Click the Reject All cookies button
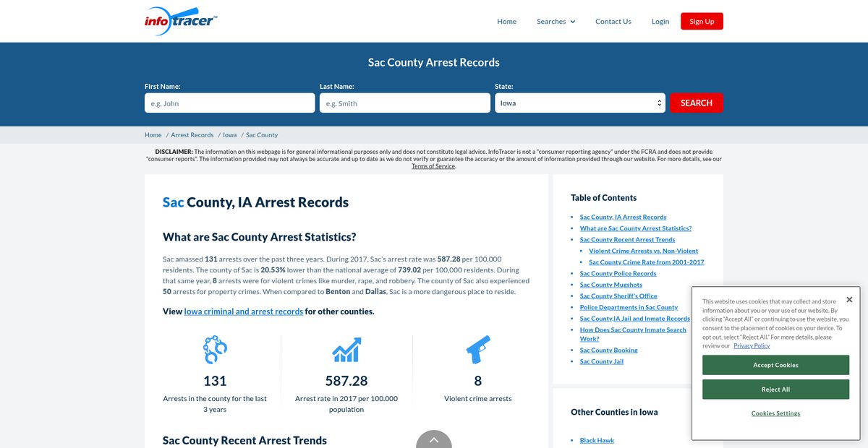 [x=775, y=389]
